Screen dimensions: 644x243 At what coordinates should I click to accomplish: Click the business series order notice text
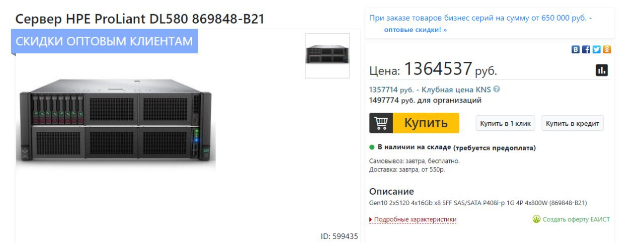pyautogui.click(x=480, y=18)
